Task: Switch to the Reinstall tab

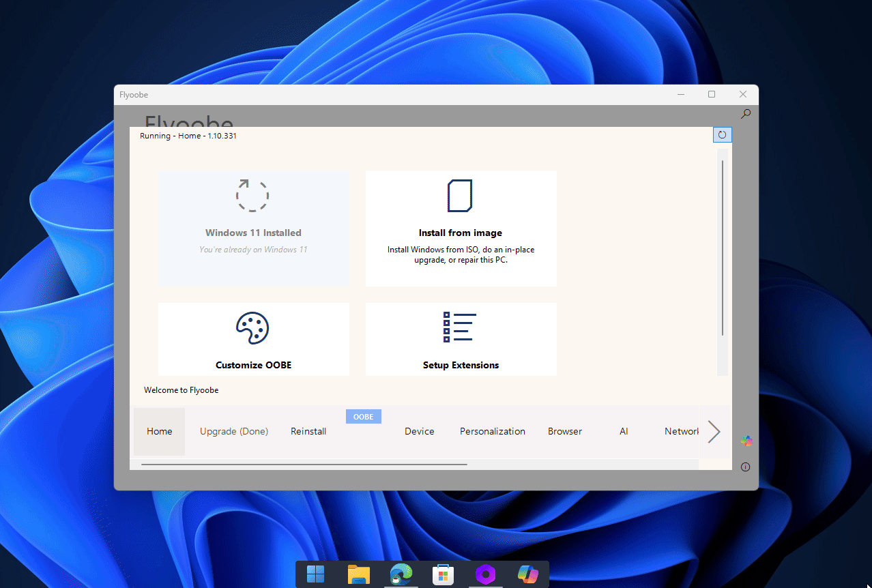Action: (x=308, y=431)
